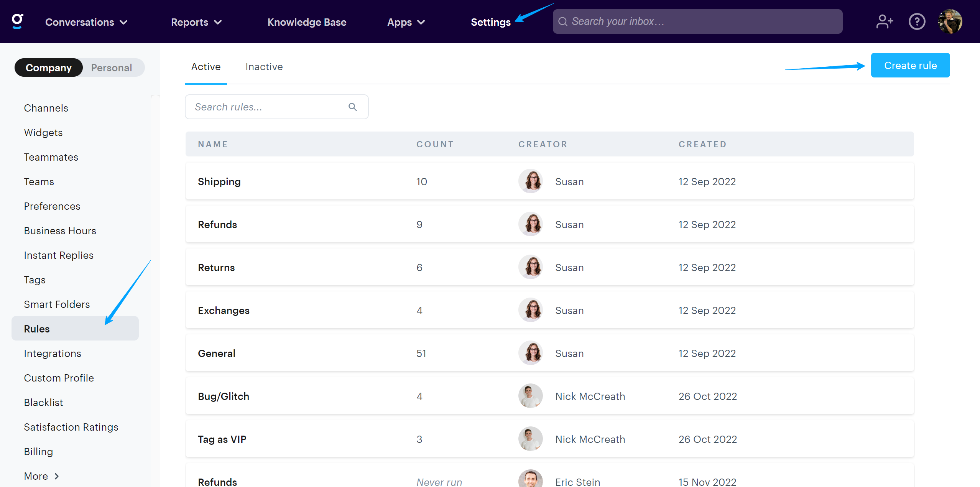Image resolution: width=980 pixels, height=487 pixels.
Task: Click Nick McCreath's avatar in Bug/Glitch row
Action: point(531,396)
